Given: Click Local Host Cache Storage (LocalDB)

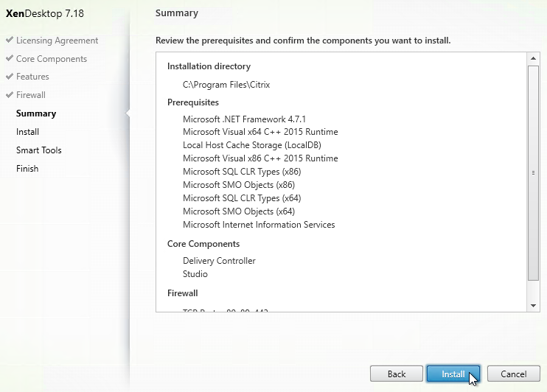Looking at the screenshot, I should [252, 145].
